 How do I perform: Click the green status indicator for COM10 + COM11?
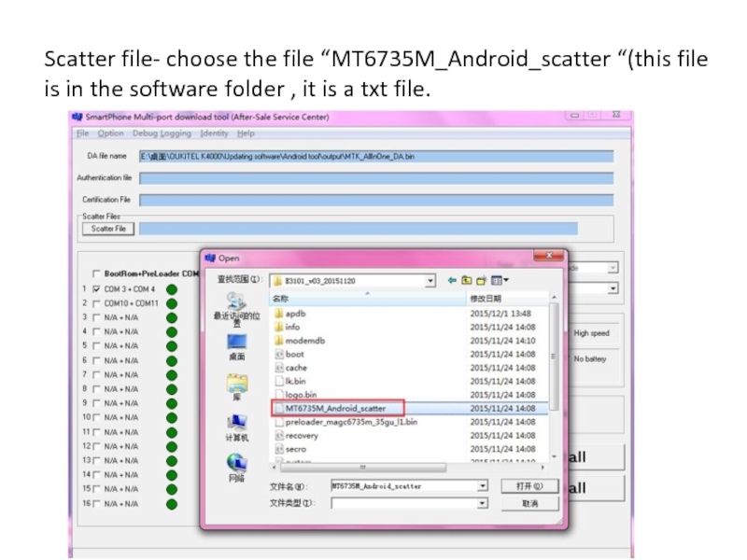[x=172, y=304]
